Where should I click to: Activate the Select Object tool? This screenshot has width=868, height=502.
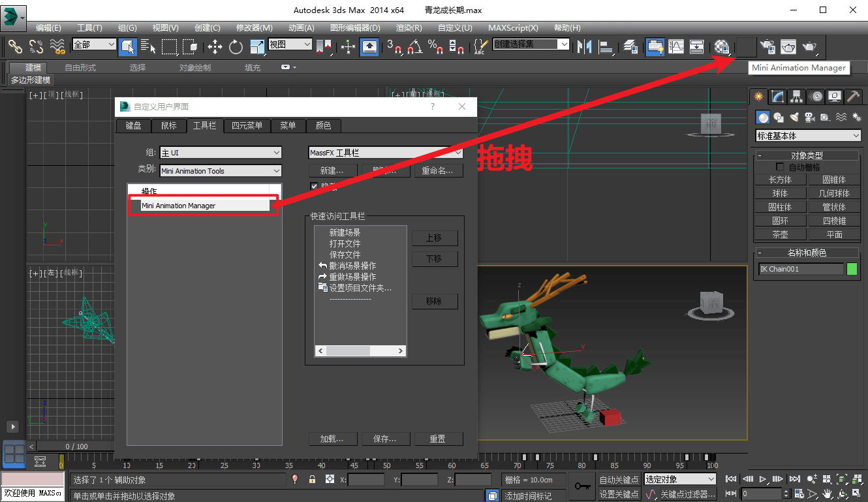click(128, 46)
